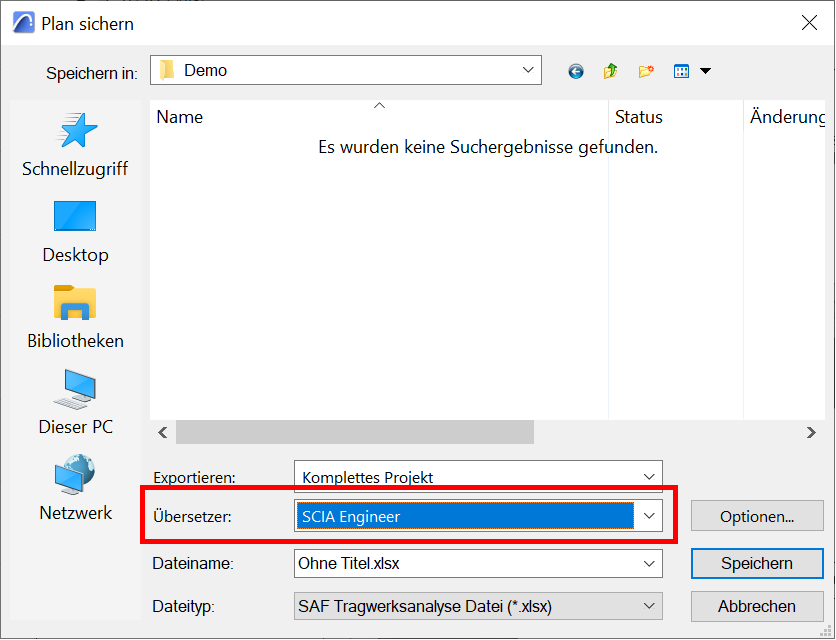The height and width of the screenshot is (640, 836).
Task: Open the Exportieren dropdown
Action: click(478, 476)
